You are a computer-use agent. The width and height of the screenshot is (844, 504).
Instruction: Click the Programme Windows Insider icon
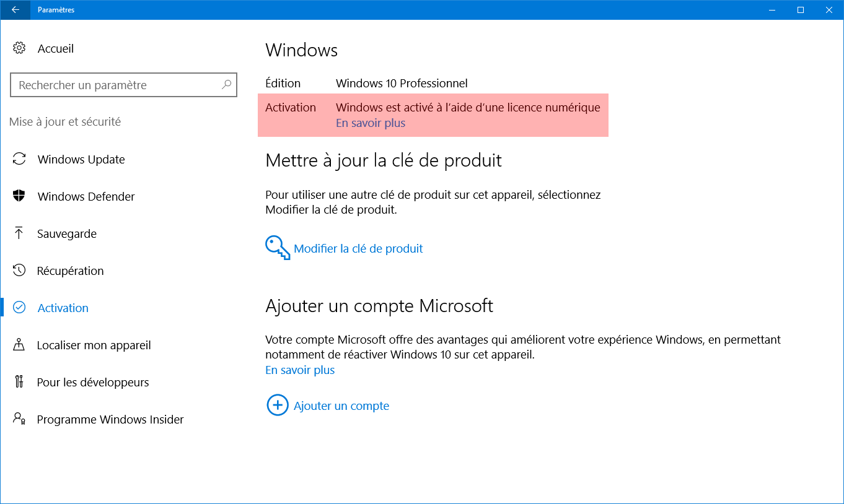pos(19,419)
